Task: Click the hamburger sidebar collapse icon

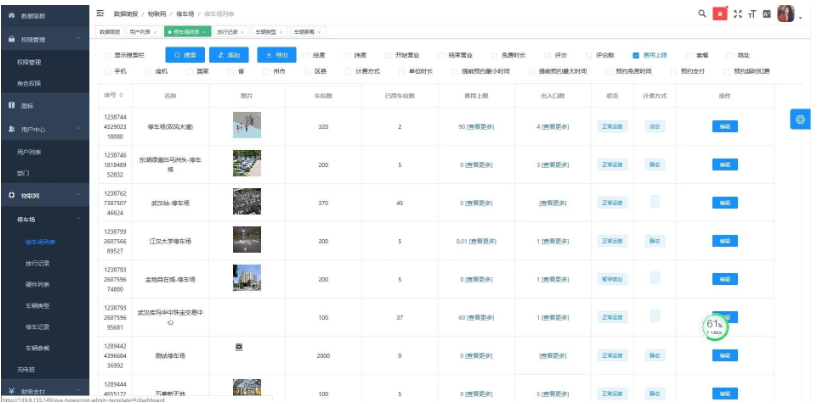Action: [100, 13]
